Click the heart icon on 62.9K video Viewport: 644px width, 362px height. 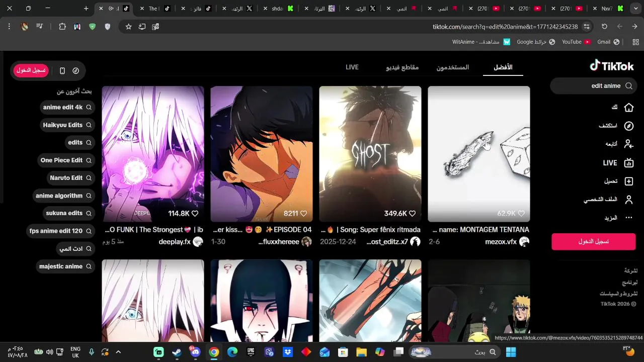[521, 214]
